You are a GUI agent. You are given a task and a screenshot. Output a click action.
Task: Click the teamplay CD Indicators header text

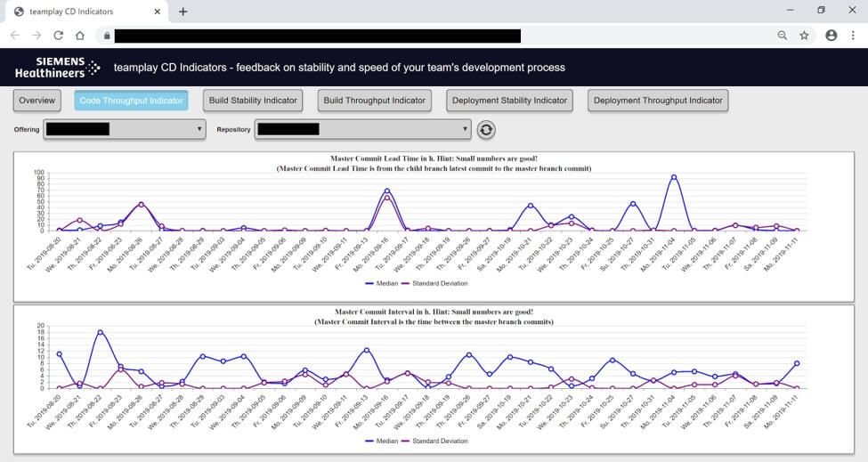pyautogui.click(x=339, y=68)
